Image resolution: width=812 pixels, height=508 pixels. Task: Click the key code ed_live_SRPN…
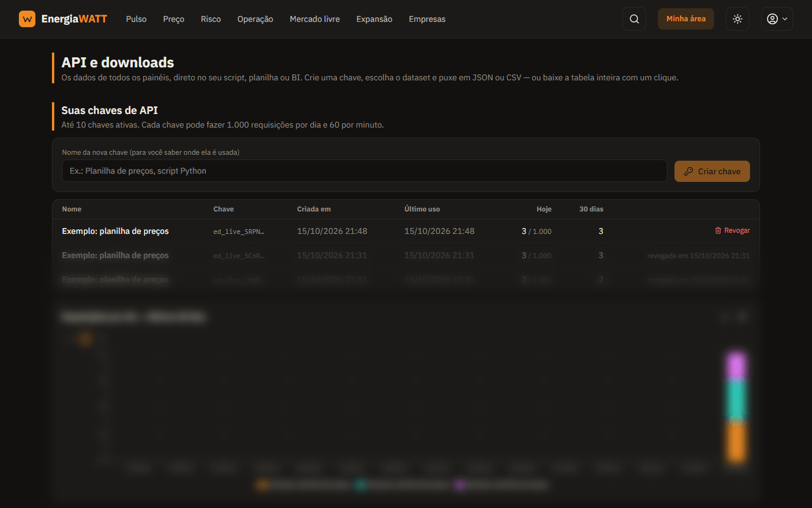tap(239, 232)
